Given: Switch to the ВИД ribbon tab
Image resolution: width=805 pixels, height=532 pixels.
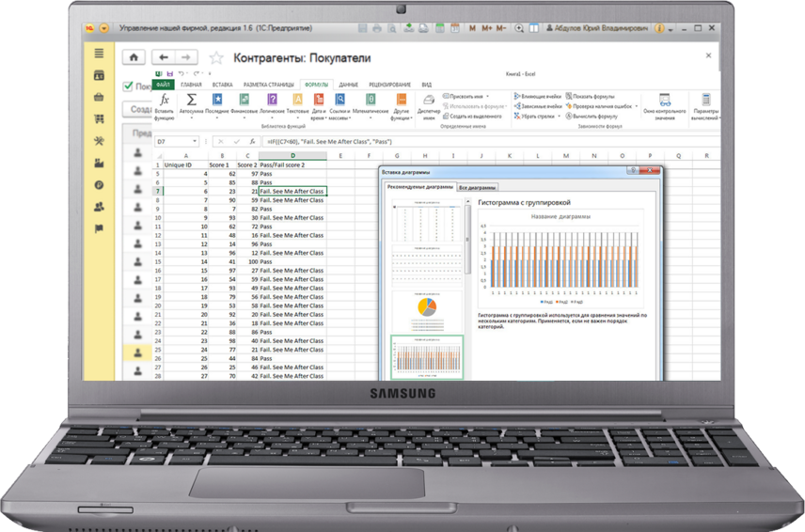Looking at the screenshot, I should [427, 85].
